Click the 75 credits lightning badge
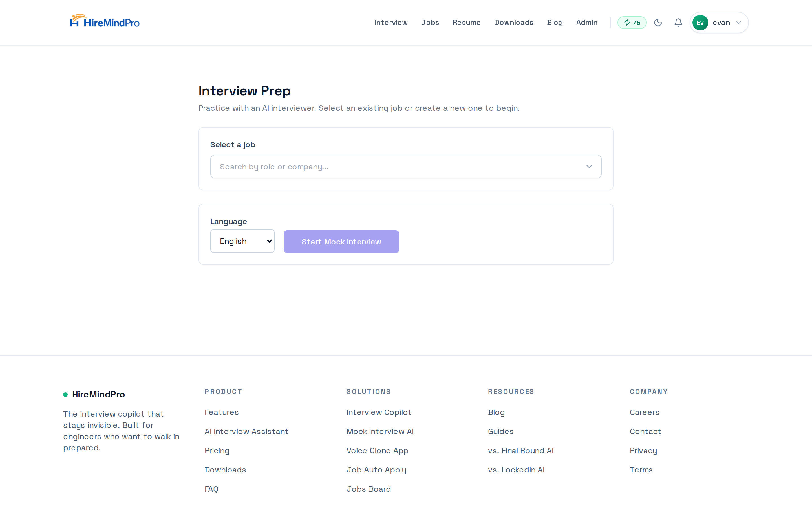 pos(632,23)
